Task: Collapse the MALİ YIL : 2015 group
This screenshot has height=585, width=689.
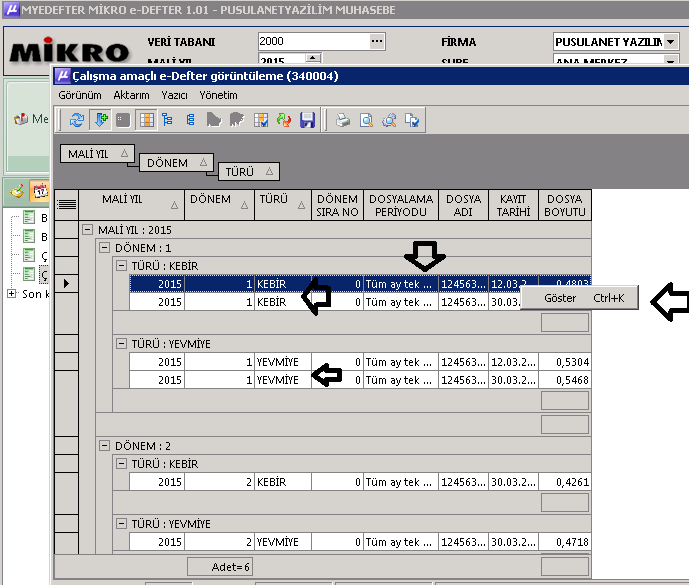Action: click(x=87, y=229)
